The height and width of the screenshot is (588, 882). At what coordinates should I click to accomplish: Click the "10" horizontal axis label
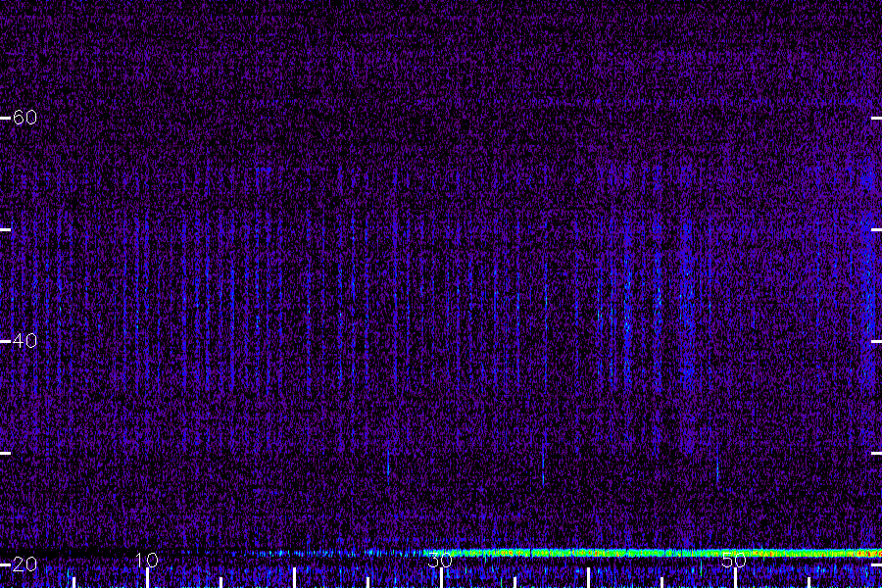pyautogui.click(x=147, y=560)
